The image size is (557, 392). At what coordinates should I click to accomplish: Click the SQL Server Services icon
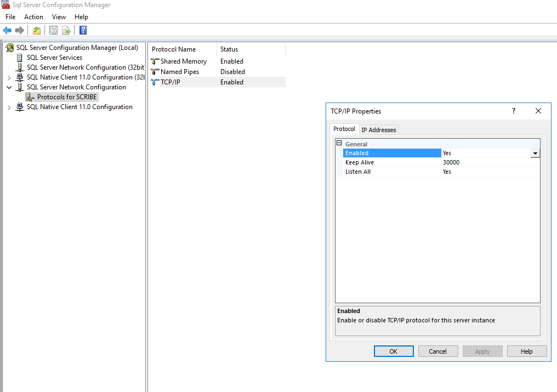20,58
